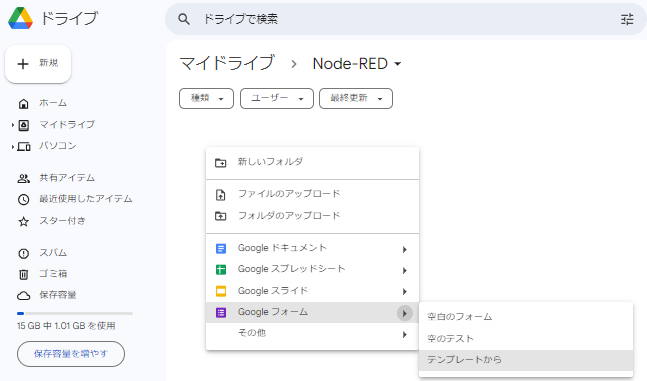Click the storage usage progress bar
Viewport: 647px width, 381px height.
pos(75,314)
